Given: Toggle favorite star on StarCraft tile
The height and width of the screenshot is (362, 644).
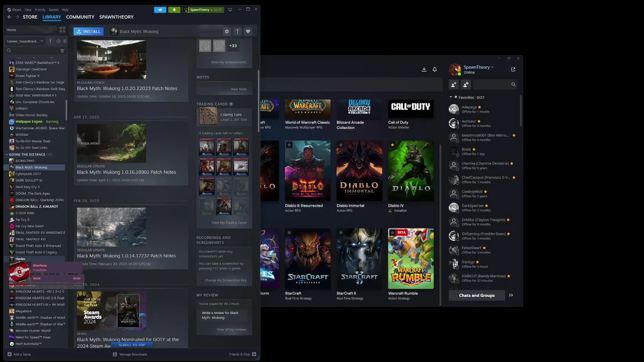Looking at the screenshot, I should (x=289, y=233).
